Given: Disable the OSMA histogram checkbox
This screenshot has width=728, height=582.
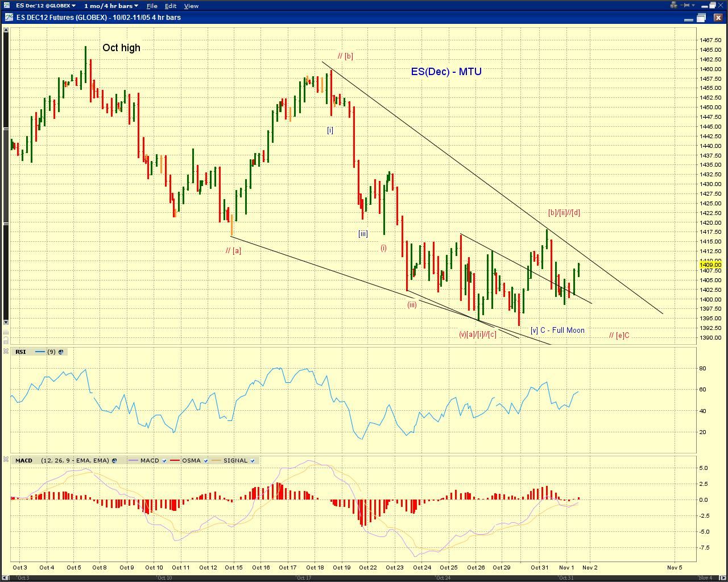Looking at the screenshot, I should tap(206, 461).
